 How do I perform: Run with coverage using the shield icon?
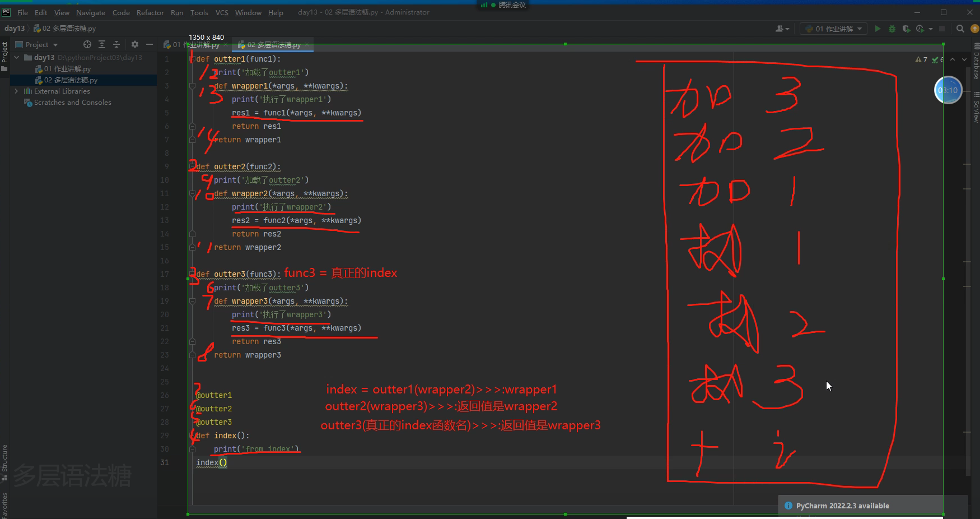click(906, 29)
